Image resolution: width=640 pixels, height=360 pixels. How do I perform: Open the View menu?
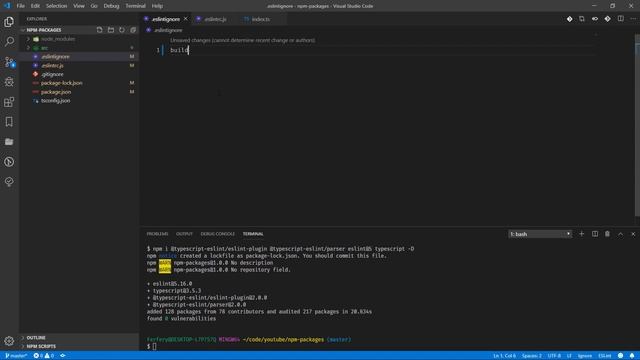79,6
